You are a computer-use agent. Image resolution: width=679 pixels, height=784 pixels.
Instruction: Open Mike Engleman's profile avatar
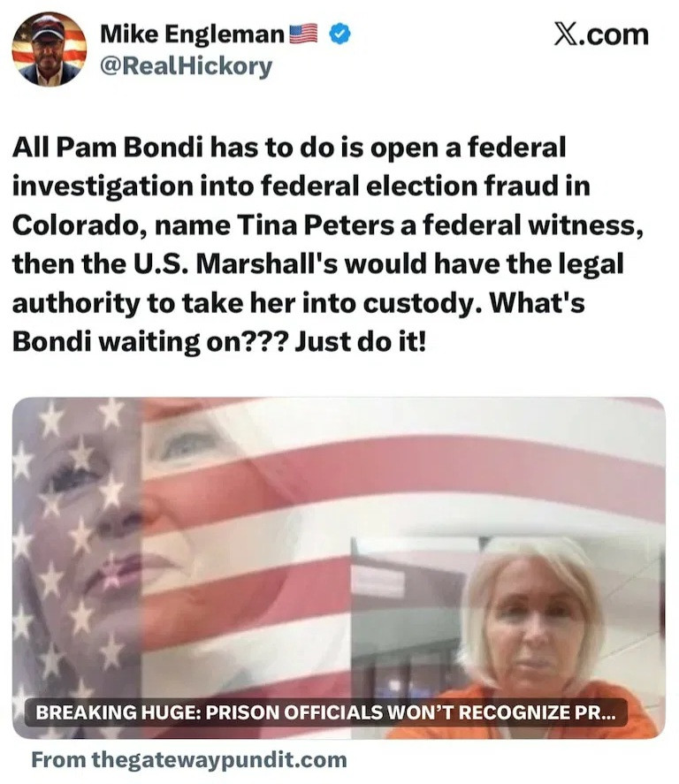click(x=49, y=49)
